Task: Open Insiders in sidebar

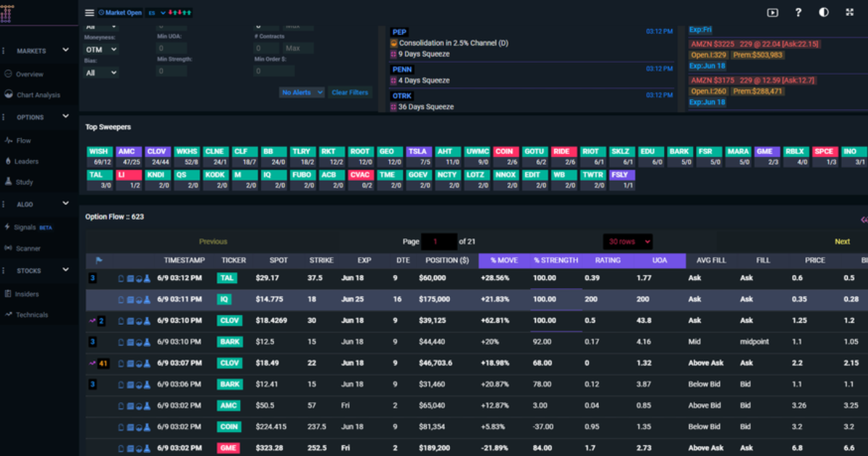Action: point(22,294)
